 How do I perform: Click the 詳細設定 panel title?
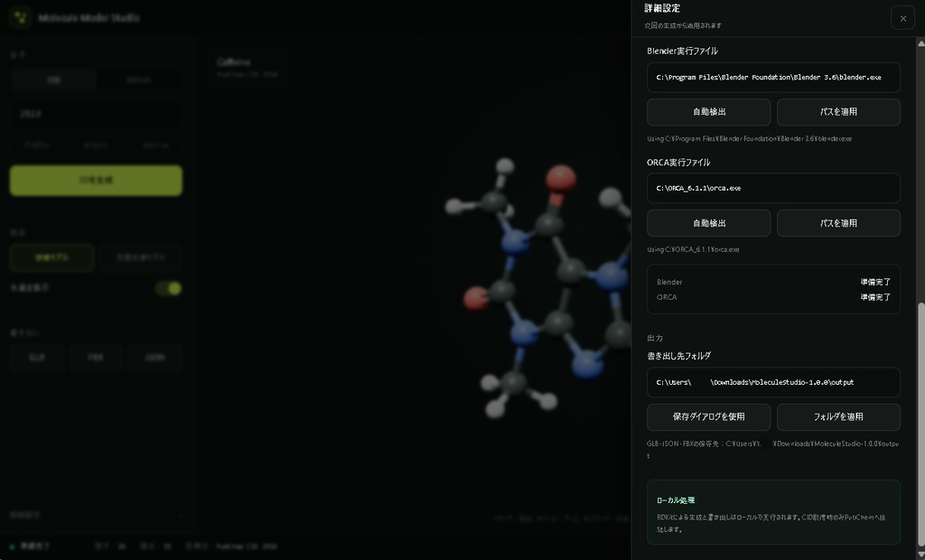(x=662, y=8)
